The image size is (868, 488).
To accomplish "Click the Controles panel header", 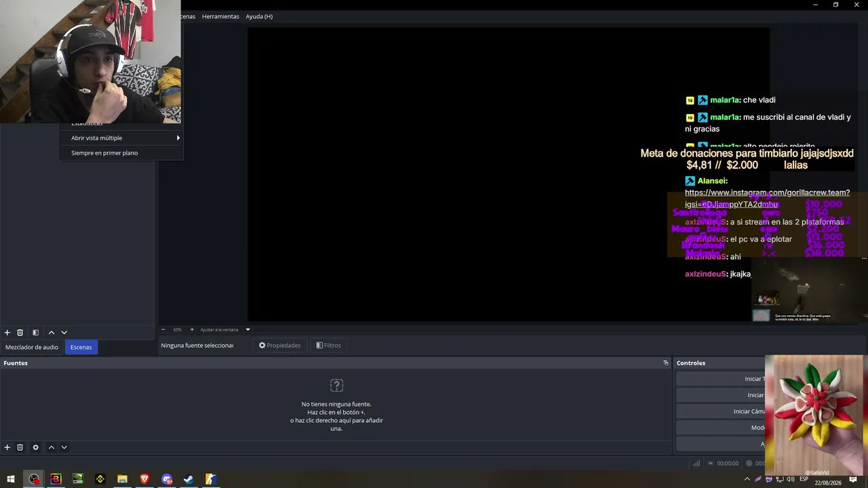I will (x=719, y=363).
